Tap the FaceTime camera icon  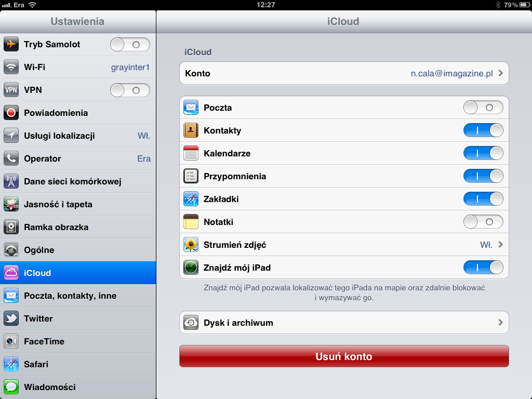(11, 341)
